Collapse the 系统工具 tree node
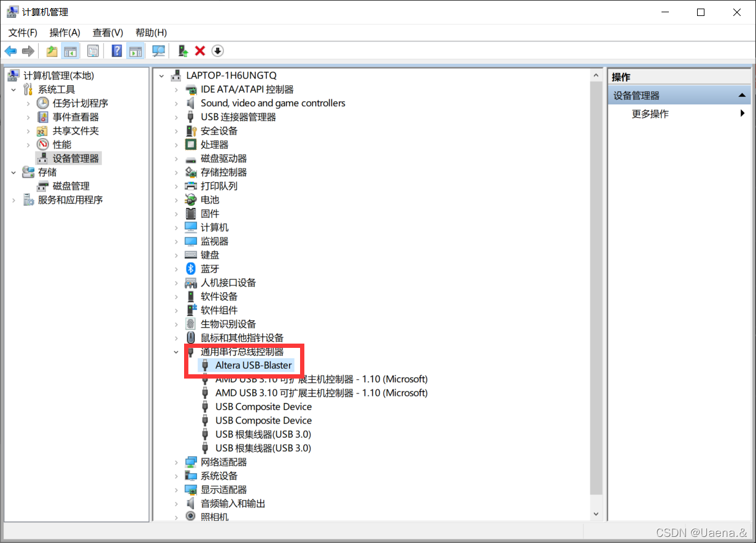The width and height of the screenshot is (756, 543). pyautogui.click(x=13, y=90)
